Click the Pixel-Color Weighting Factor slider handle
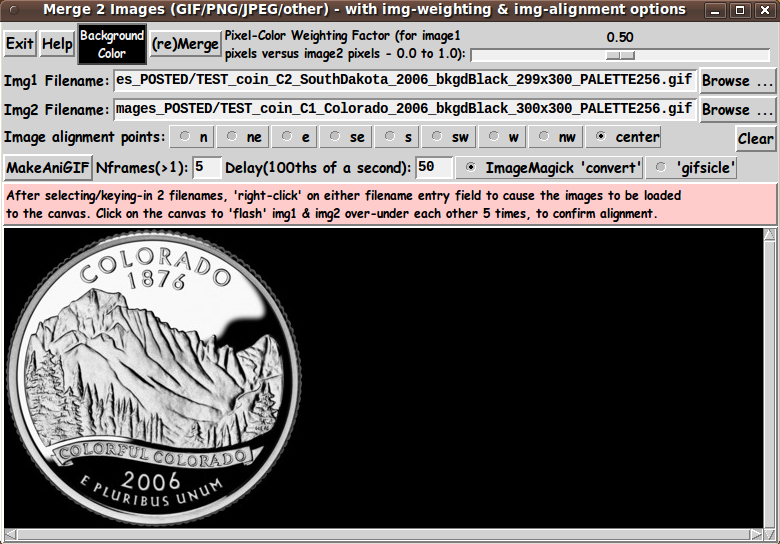The width and height of the screenshot is (780, 544). (x=620, y=55)
